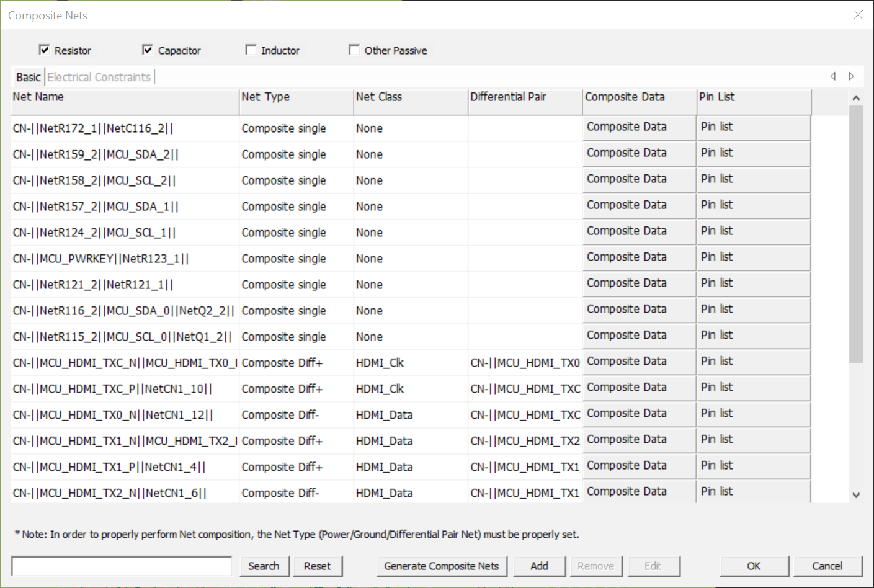Switch to the Electrical Constraints tab
Viewport: 874px width, 588px height.
pyautogui.click(x=99, y=78)
